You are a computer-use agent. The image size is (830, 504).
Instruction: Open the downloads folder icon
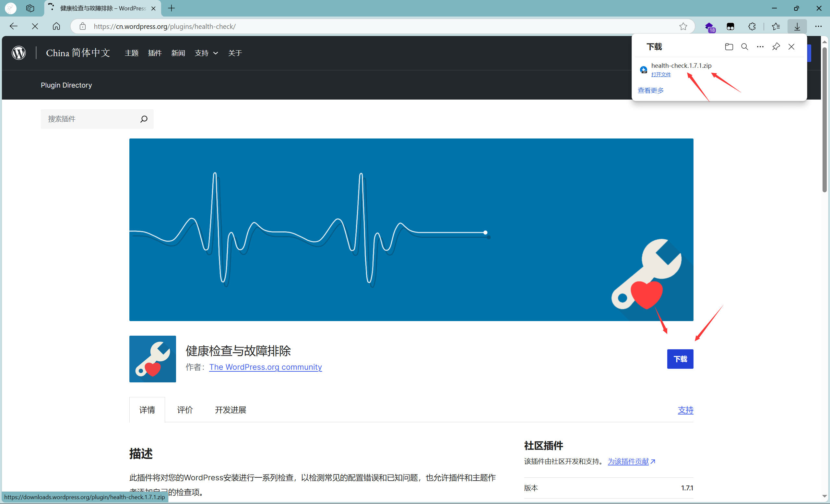pos(729,46)
